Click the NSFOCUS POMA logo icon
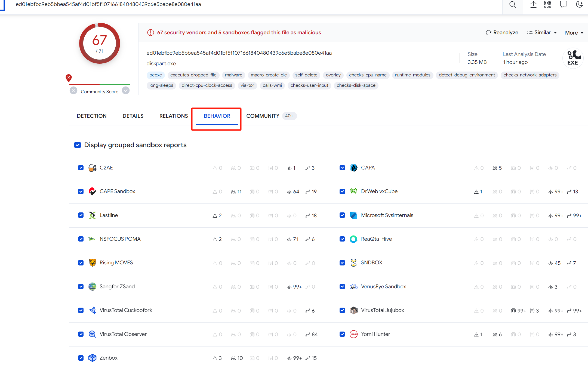Image resolution: width=588 pixels, height=368 pixels. point(93,239)
